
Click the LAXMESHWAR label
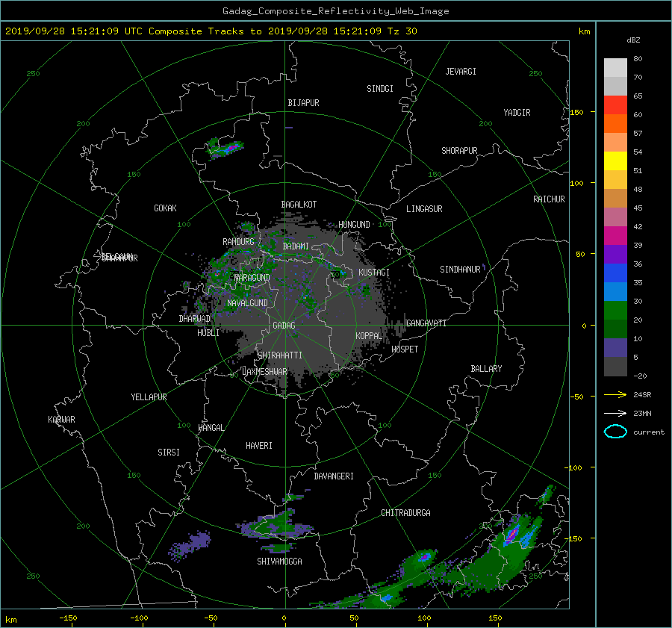[x=264, y=372]
